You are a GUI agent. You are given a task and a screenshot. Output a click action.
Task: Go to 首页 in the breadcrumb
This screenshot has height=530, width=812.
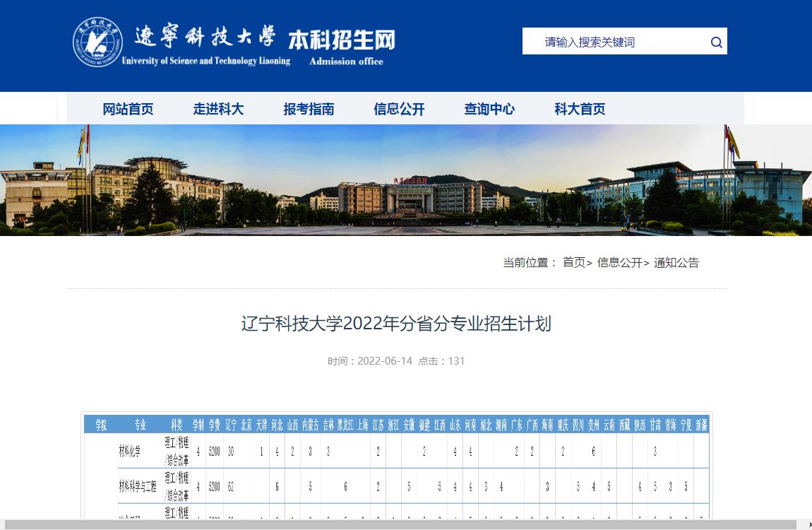pos(574,262)
